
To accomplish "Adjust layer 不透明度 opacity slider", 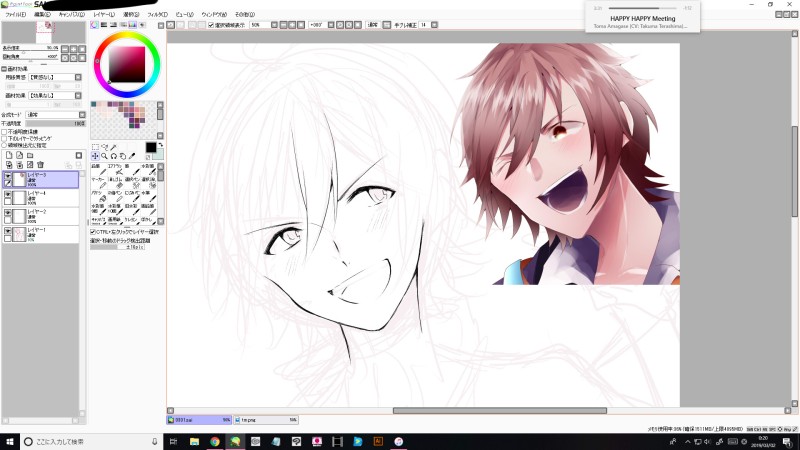I will (x=56, y=123).
